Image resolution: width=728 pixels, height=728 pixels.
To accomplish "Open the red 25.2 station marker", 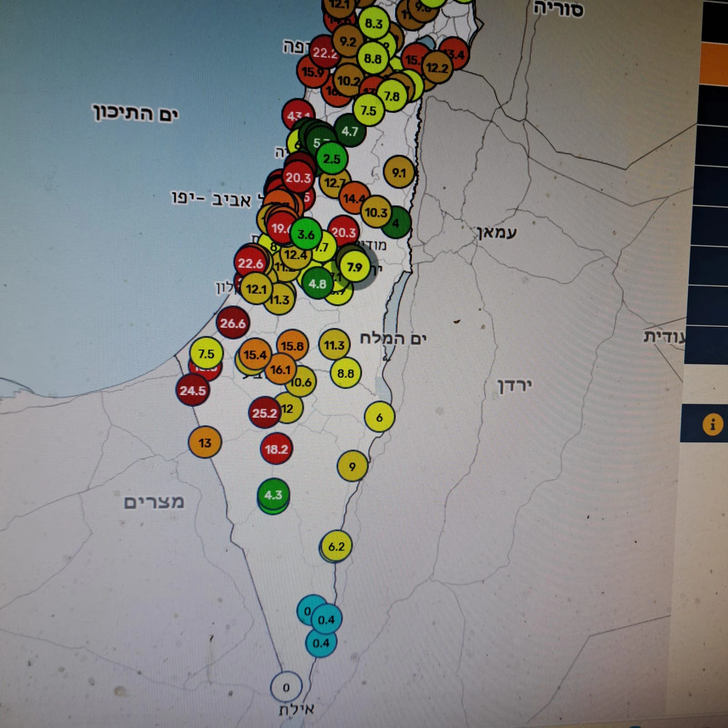I will (264, 413).
